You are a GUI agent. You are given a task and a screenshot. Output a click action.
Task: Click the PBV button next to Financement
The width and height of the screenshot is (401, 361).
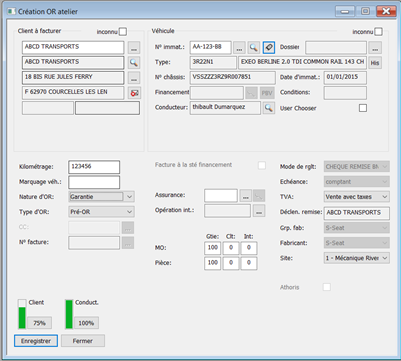[267, 93]
